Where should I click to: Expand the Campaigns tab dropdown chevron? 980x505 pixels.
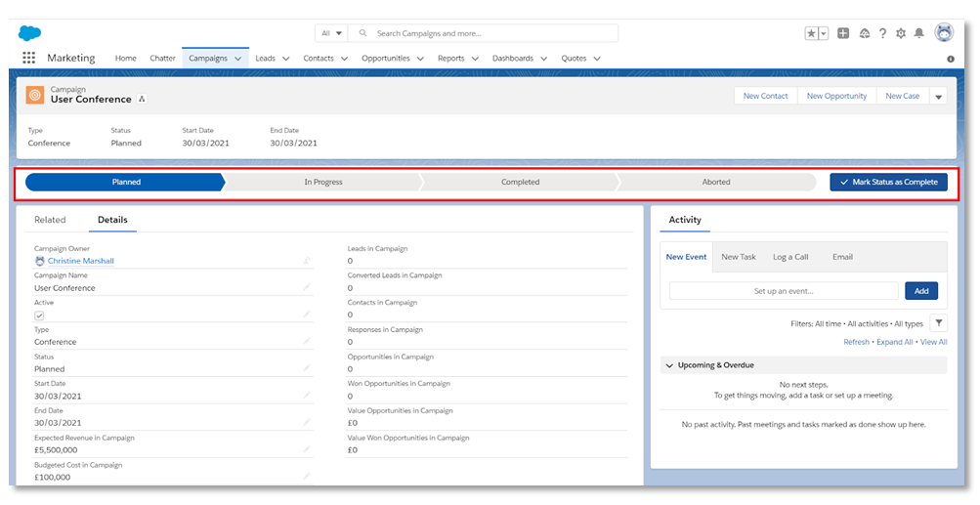pyautogui.click(x=237, y=59)
